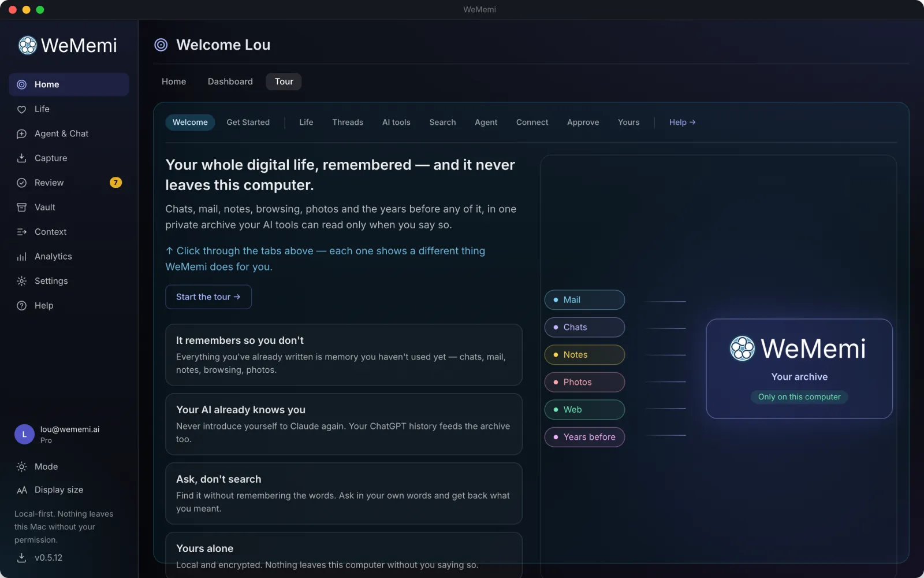Screen dimensions: 924x578
Task: Switch to the Home top tab
Action: click(174, 81)
